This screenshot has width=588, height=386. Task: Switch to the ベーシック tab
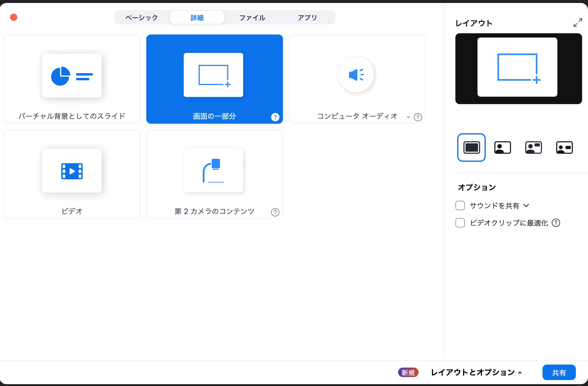coord(142,18)
